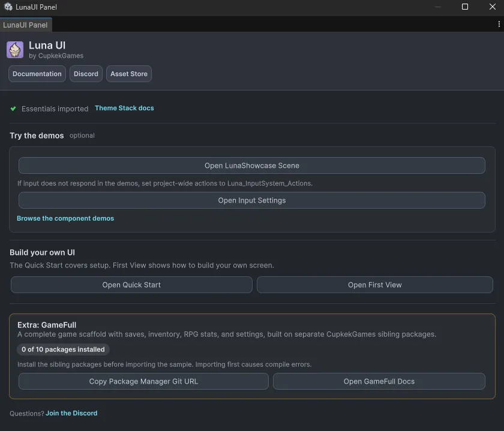
Task: Click the input does not respond hint text
Action: click(165, 183)
